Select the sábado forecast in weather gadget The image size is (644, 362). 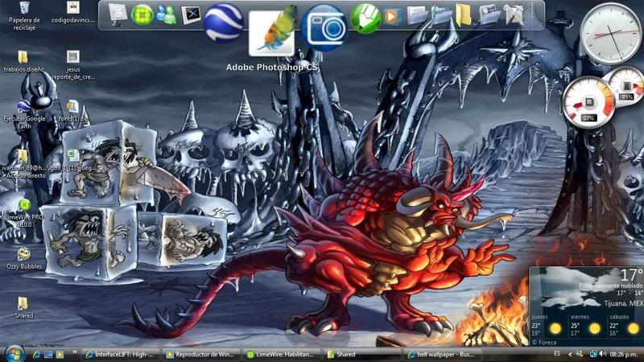pos(625,326)
